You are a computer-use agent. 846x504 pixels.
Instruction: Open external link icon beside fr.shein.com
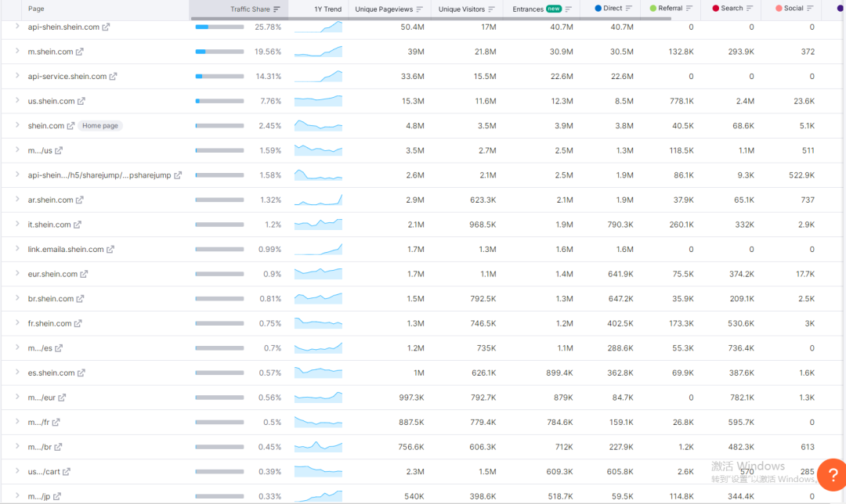coord(78,323)
